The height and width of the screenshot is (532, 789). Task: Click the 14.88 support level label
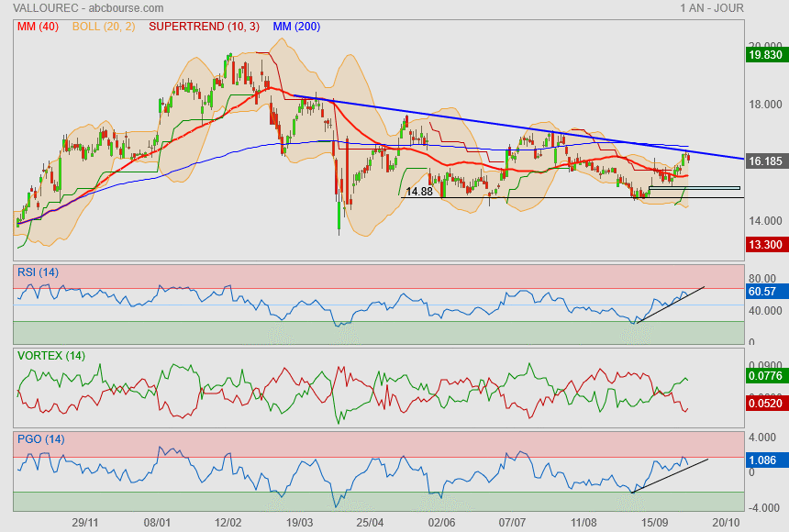[418, 192]
